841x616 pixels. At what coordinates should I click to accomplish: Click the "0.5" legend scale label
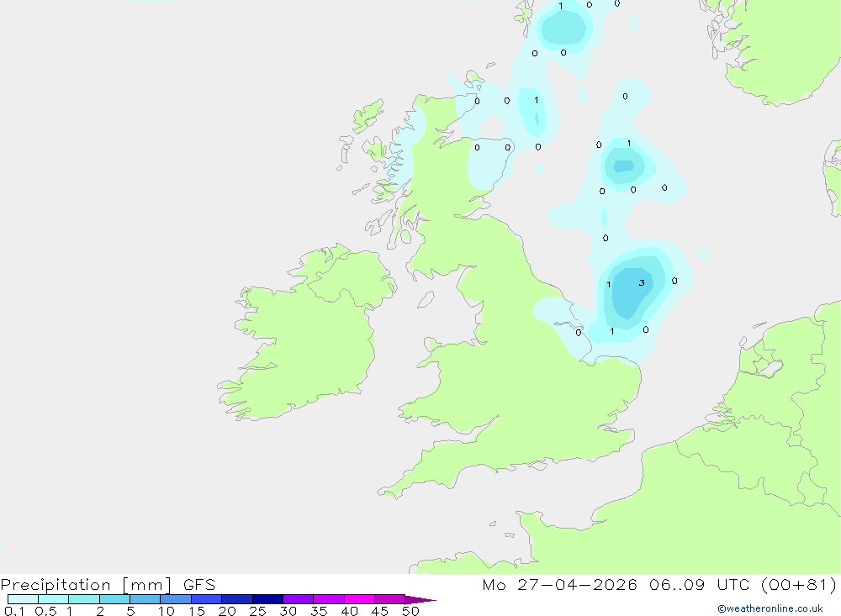click(x=46, y=611)
